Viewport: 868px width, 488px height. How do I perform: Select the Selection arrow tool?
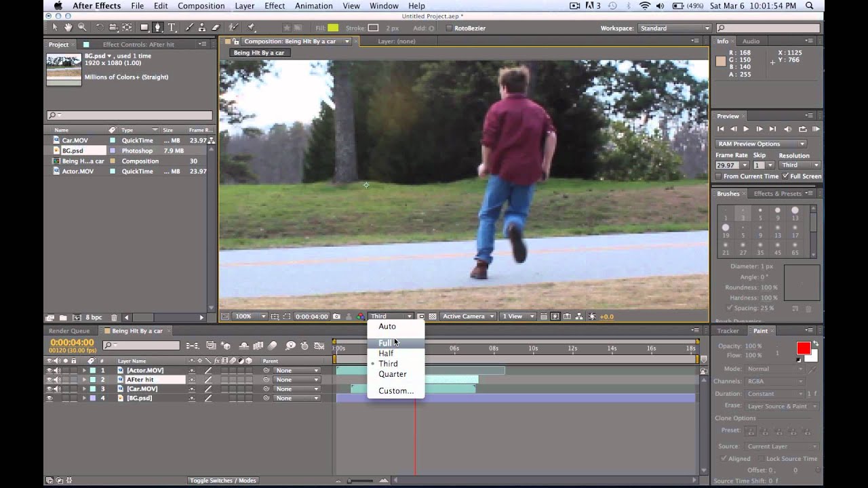(55, 28)
